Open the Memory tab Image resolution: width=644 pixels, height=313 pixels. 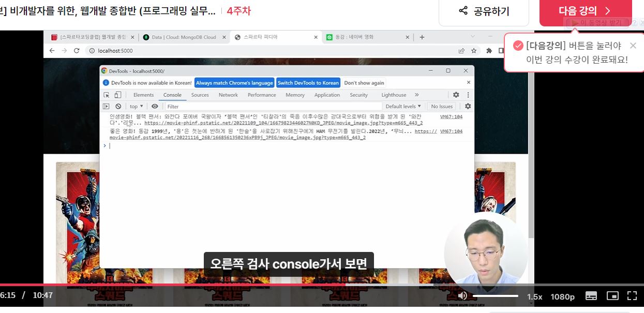(295, 95)
